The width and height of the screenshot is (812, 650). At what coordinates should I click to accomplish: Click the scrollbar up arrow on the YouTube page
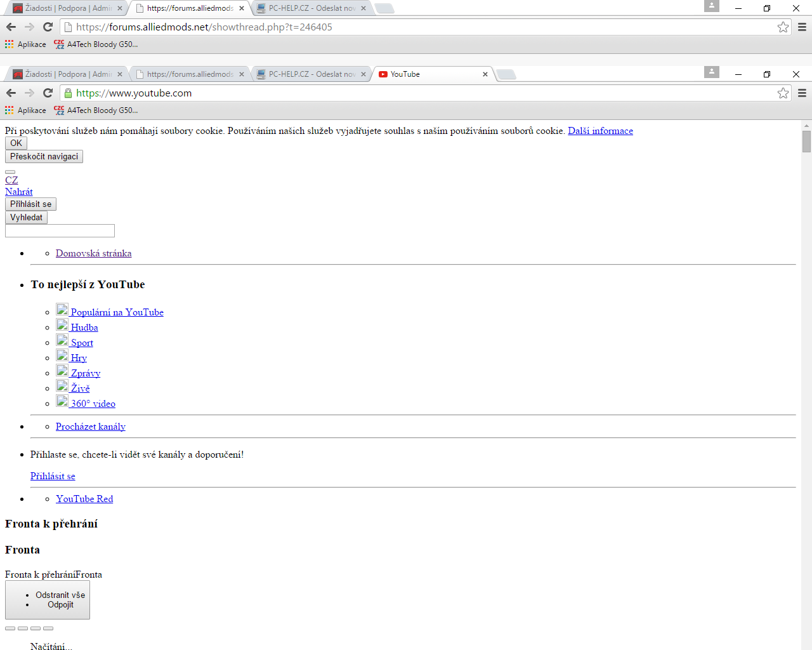pos(806,125)
